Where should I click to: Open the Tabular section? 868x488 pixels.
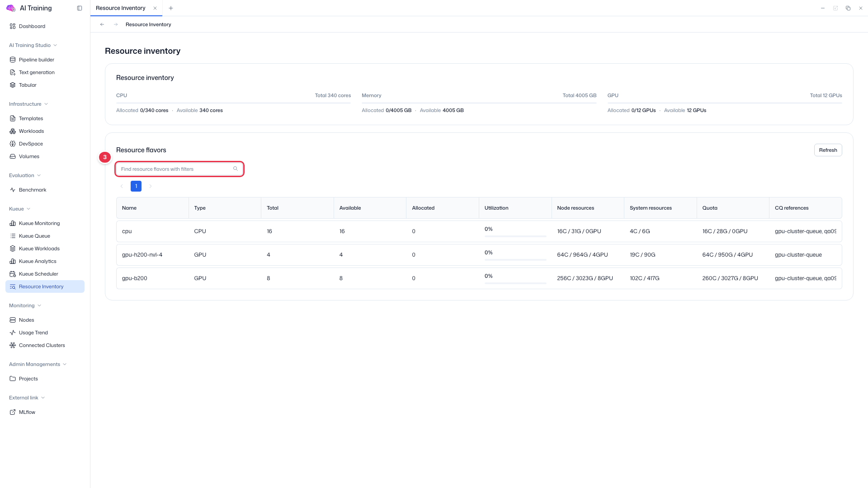click(45, 85)
